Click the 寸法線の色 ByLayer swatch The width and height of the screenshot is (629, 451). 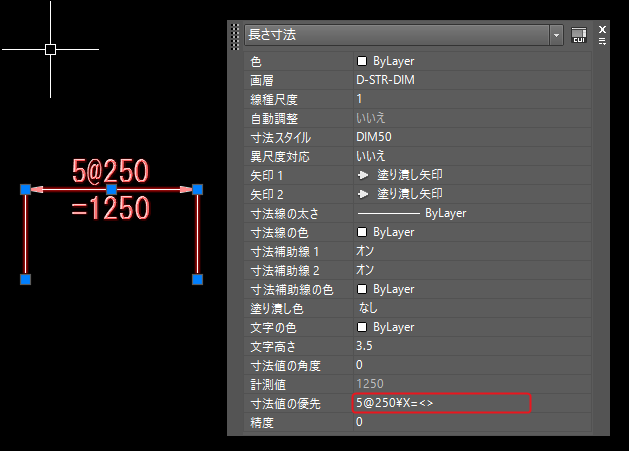coord(362,232)
